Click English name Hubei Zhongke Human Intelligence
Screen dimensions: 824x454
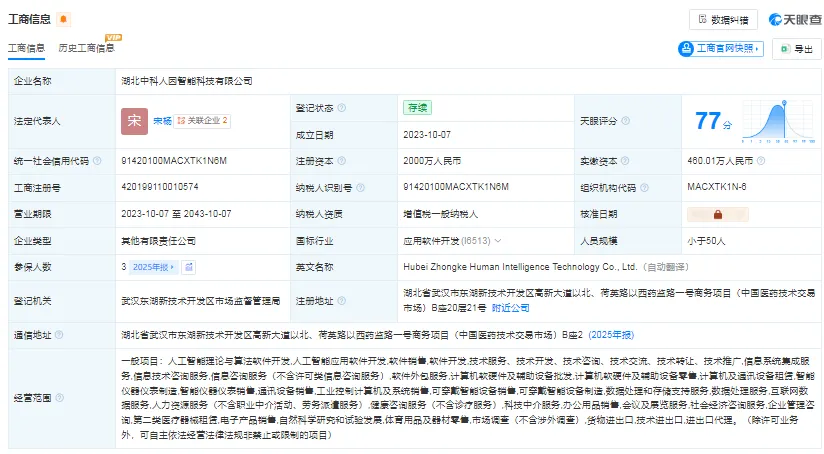tap(520, 267)
